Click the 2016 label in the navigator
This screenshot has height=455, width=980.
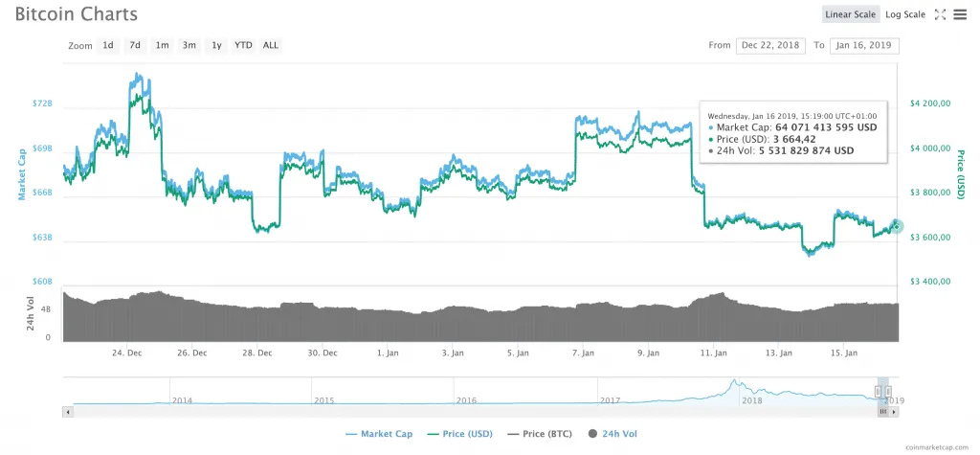click(x=466, y=400)
